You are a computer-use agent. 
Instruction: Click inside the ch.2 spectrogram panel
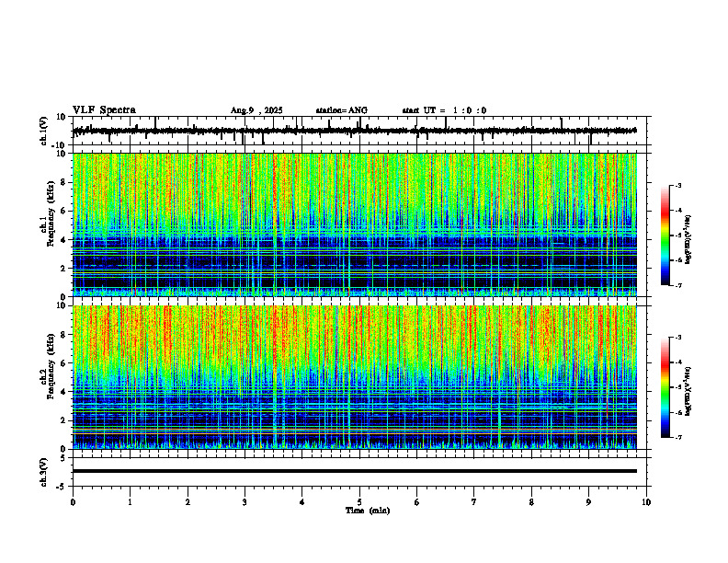354,377
